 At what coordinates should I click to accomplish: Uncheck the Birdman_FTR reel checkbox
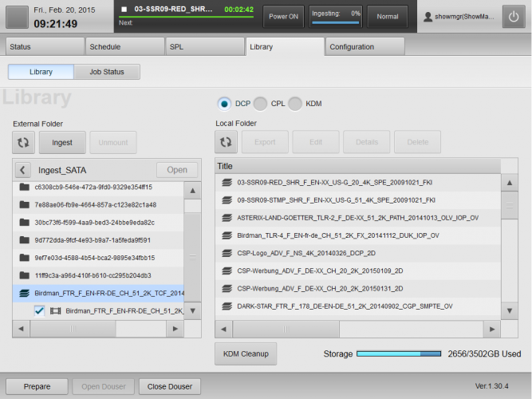pyautogui.click(x=39, y=310)
